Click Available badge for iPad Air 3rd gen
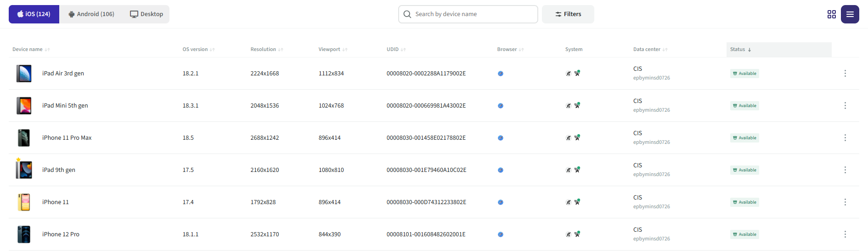Viewport: 868px width, 251px height. pos(744,74)
